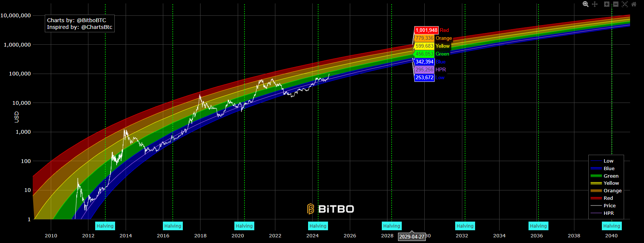
Task: Click the 342,394 Blue hover value
Action: (x=424, y=62)
